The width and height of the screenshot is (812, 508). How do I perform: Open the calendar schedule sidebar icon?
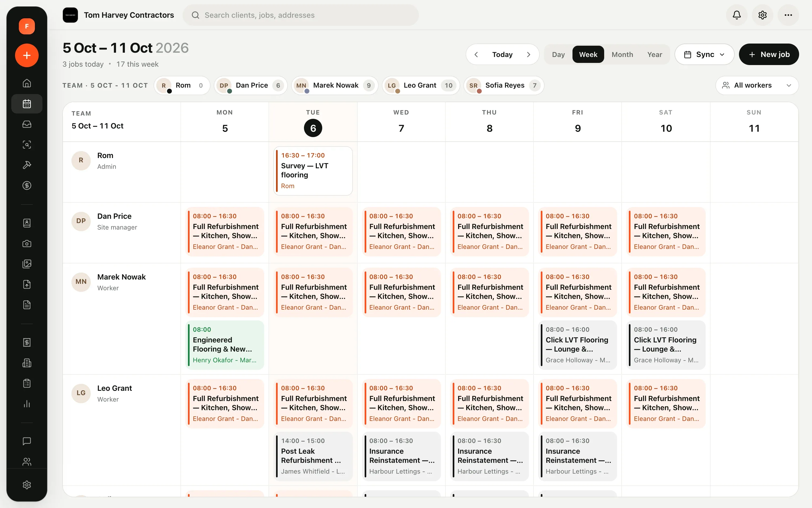(27, 104)
